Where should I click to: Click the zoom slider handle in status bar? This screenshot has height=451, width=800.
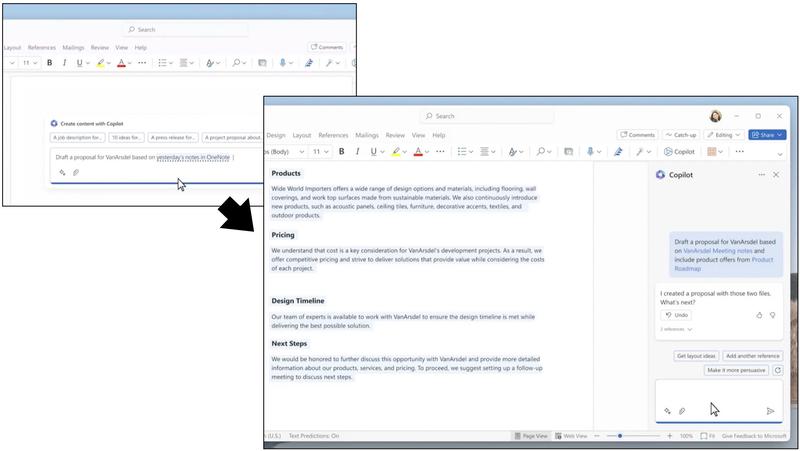point(620,436)
